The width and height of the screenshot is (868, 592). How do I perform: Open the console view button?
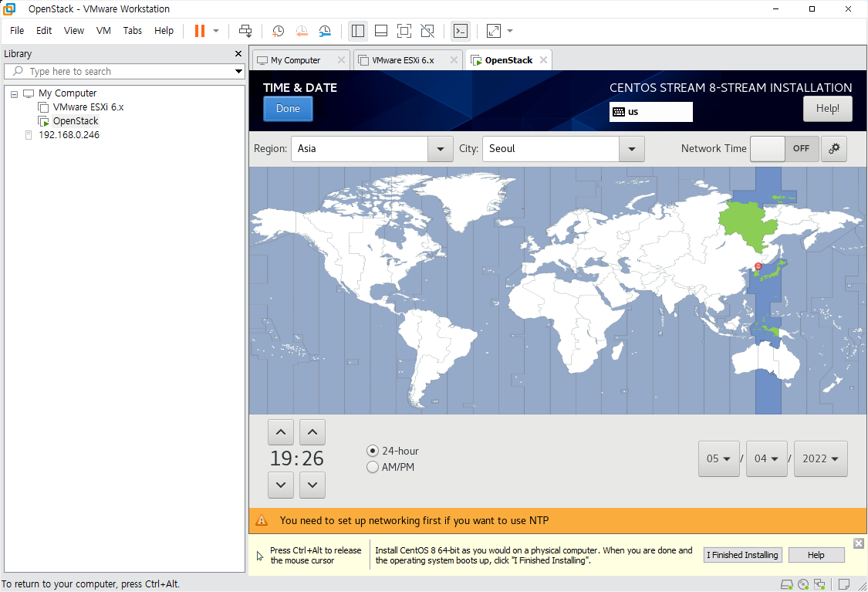pos(461,31)
